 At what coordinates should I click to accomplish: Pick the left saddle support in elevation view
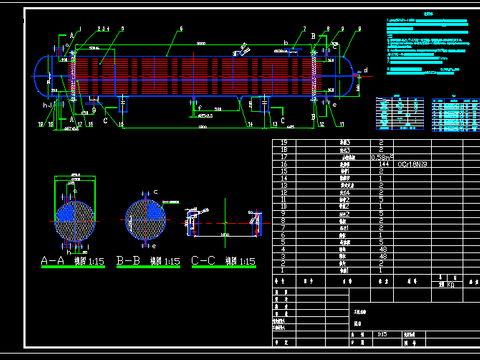(123, 104)
